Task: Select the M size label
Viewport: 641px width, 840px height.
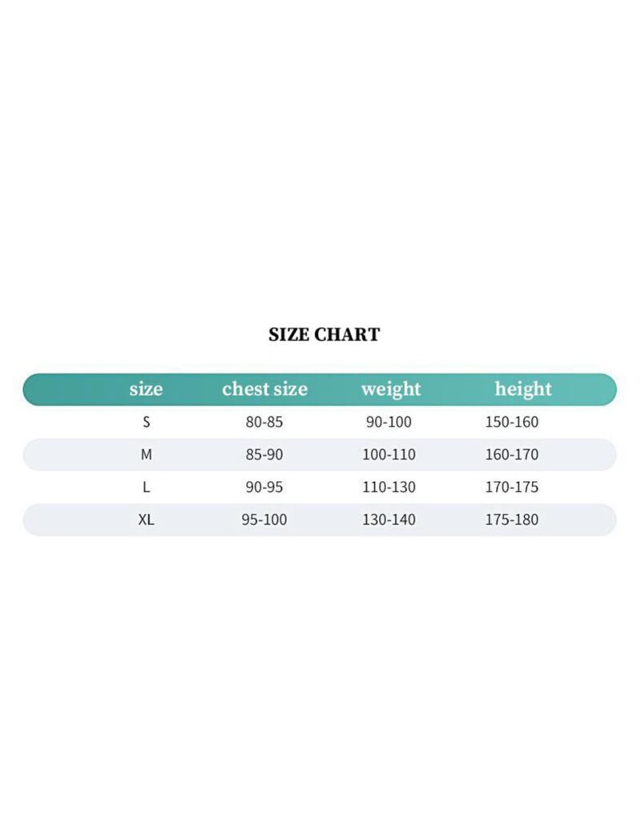Action: tap(146, 454)
